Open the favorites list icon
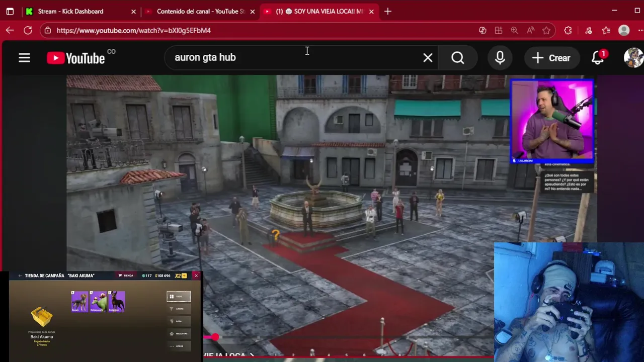Image resolution: width=644 pixels, height=362 pixels. pyautogui.click(x=606, y=30)
